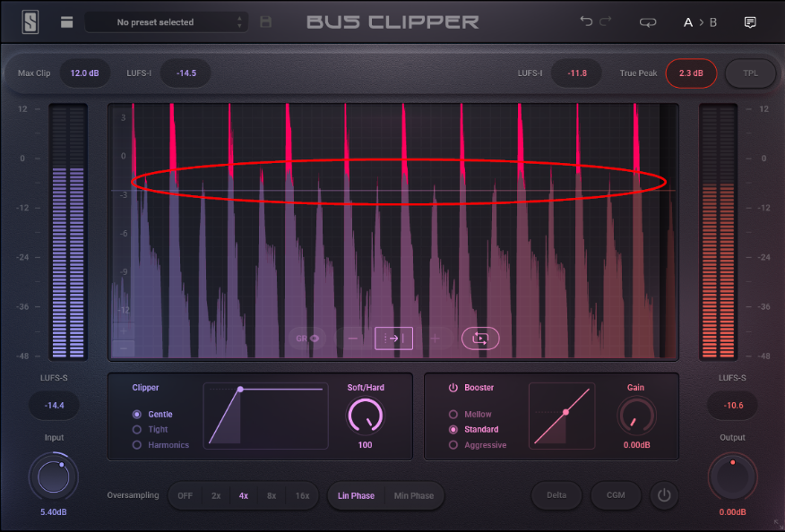Open the preset browser icon
Image resolution: width=785 pixels, height=532 pixels.
point(67,21)
